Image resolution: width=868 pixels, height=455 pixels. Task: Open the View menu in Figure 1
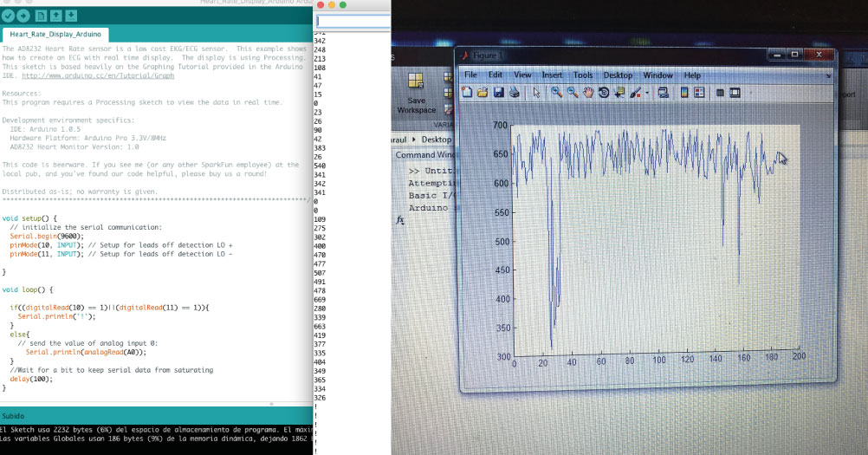(x=522, y=75)
